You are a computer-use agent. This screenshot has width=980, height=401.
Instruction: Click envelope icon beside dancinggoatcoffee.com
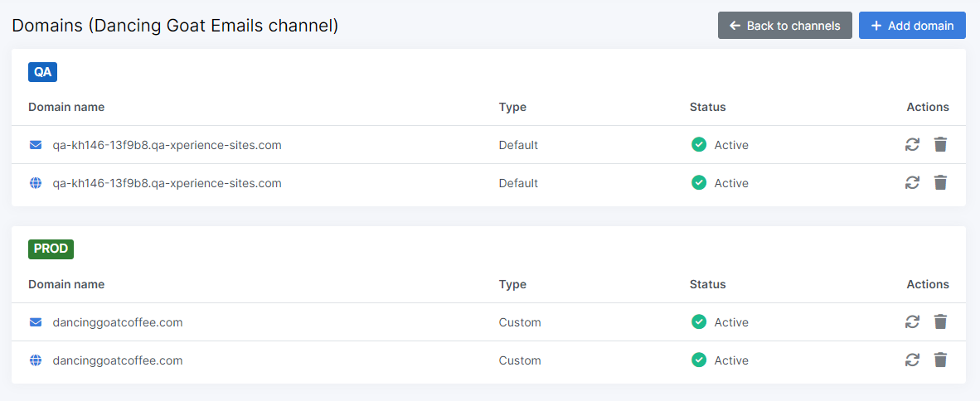[36, 322]
